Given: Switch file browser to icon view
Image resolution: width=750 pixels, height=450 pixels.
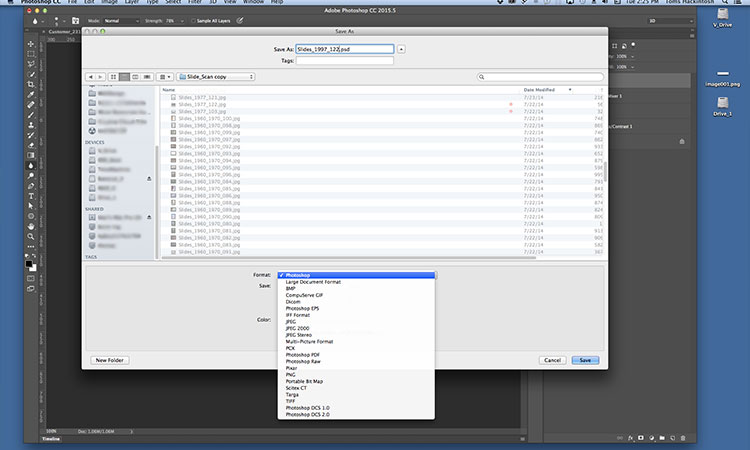Looking at the screenshot, I should click(x=113, y=76).
